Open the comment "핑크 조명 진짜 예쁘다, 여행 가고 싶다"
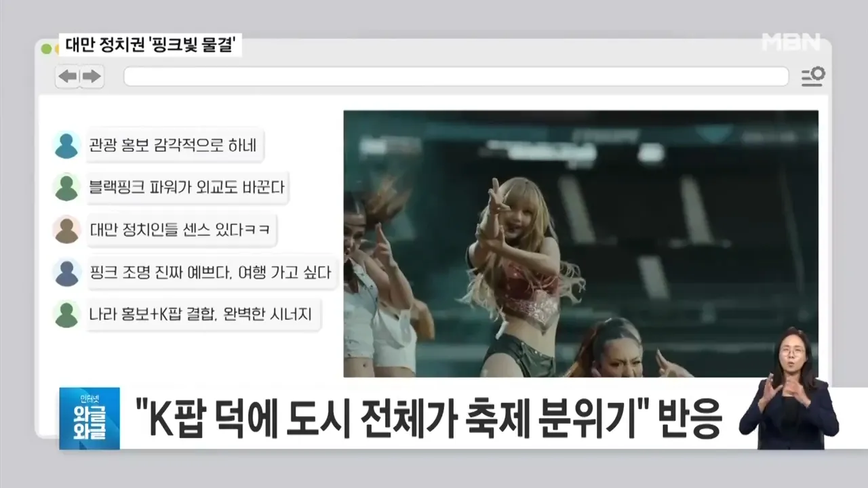Viewport: 868px width, 488px height. tap(210, 273)
